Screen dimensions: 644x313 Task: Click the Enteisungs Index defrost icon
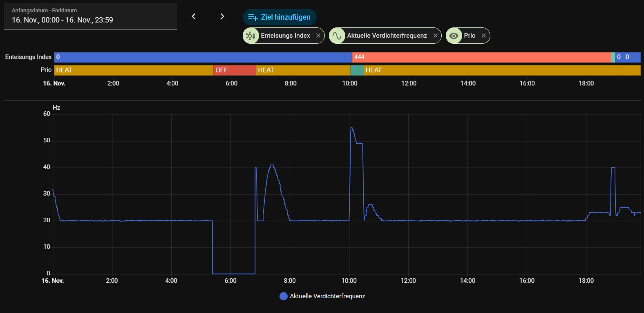250,36
